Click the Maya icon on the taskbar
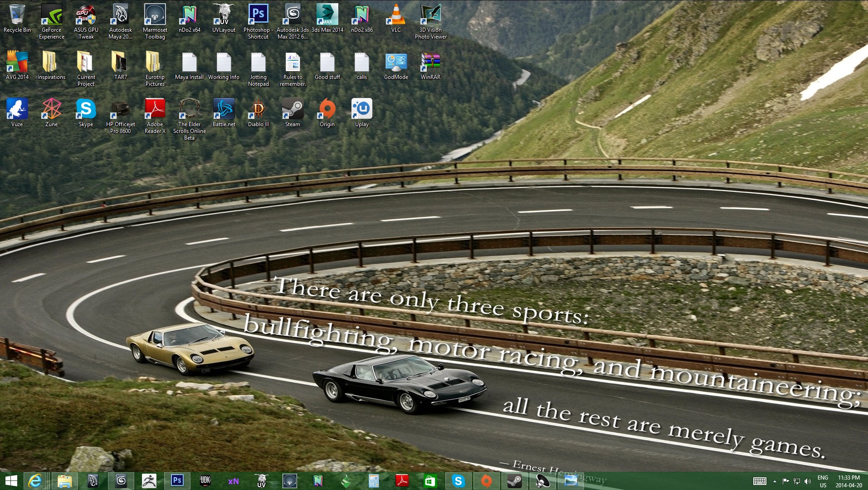 93,481
